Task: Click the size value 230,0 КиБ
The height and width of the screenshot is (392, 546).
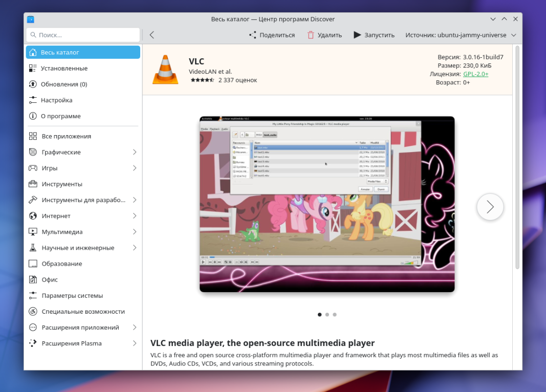Action: coord(477,66)
